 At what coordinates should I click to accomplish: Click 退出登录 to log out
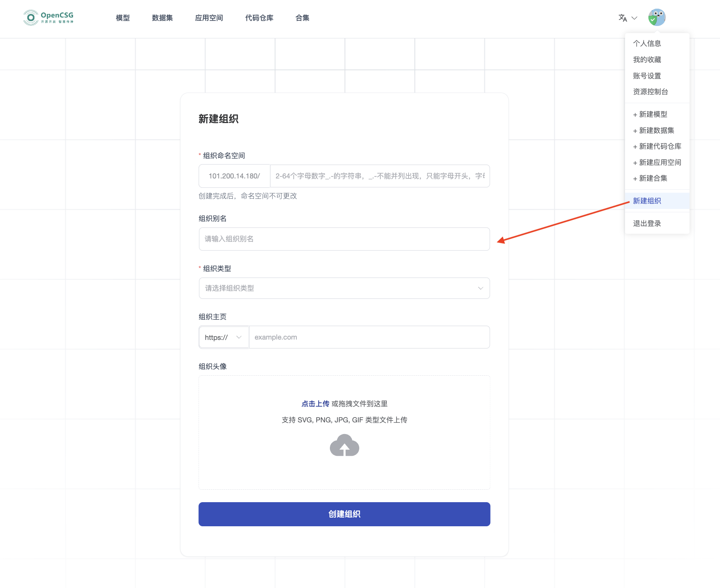647,223
